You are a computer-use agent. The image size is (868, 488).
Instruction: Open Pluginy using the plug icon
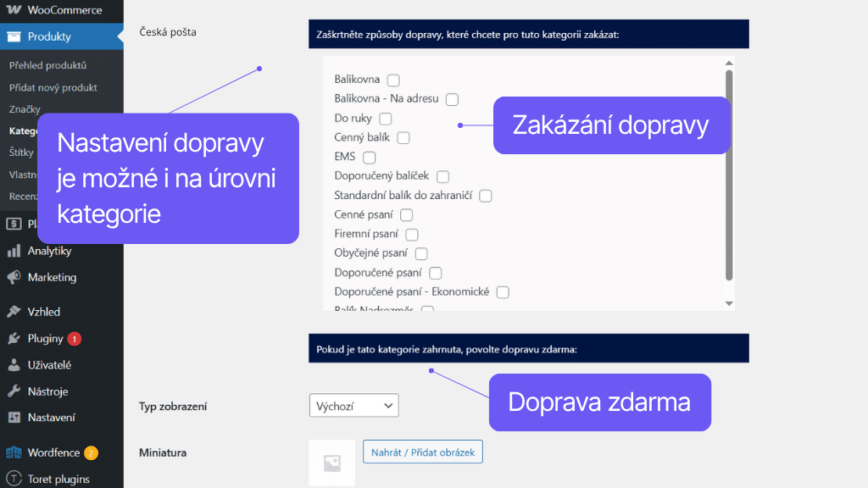12,338
